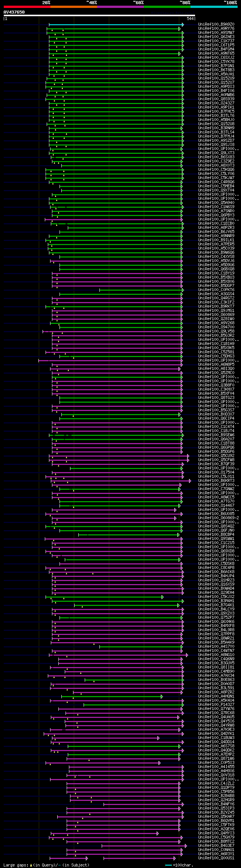This screenshot has height=868, width=241.
Task: Select the UniRef100_Q752P7 label
Action: pos(216,618)
